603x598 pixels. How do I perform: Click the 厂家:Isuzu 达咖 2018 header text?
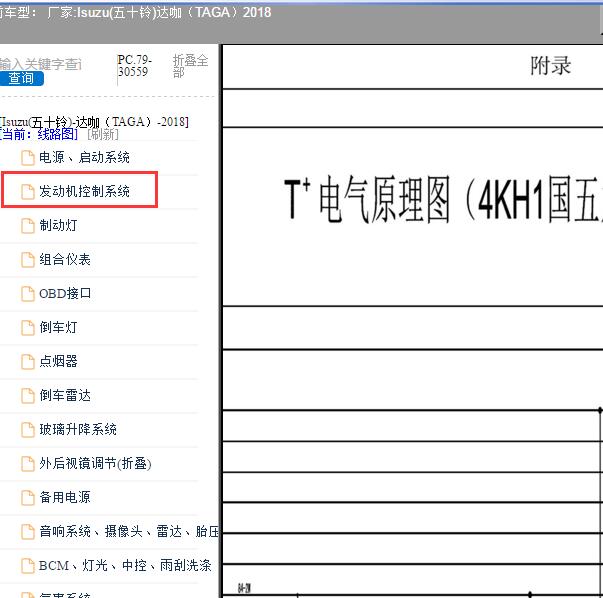tap(159, 13)
